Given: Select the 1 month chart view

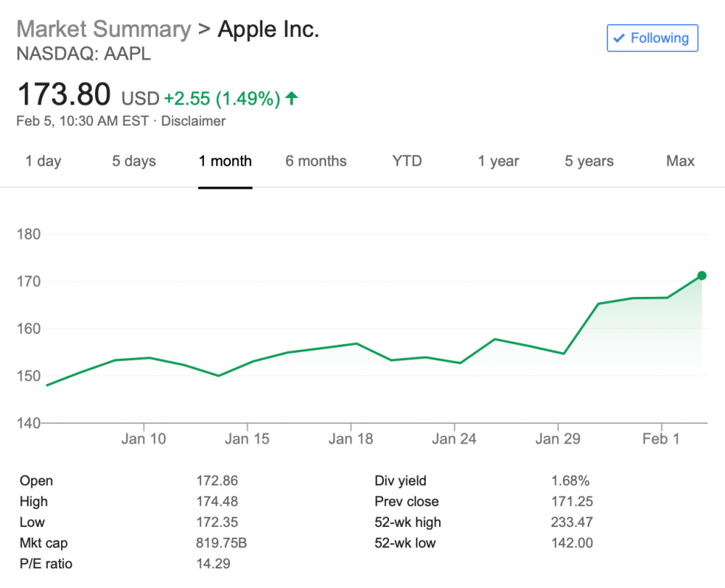Looking at the screenshot, I should tap(225, 161).
